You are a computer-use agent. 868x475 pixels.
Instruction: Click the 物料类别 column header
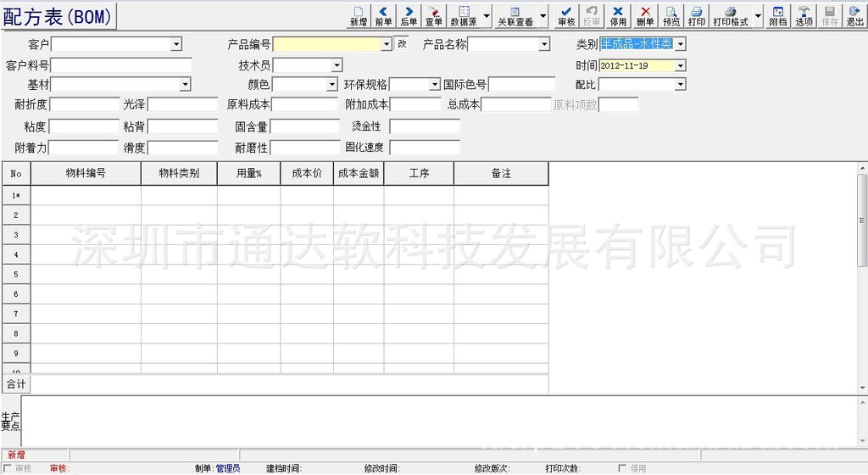click(x=180, y=173)
